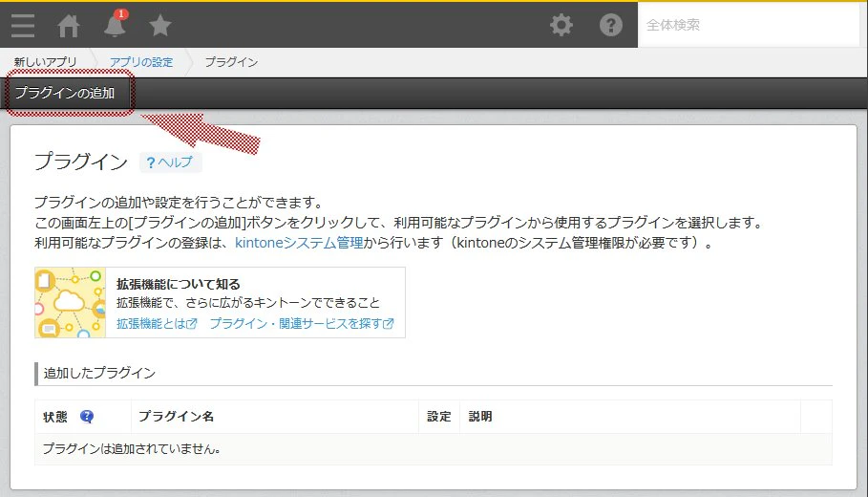
Task: Click the 全体検索 search field
Action: 749,25
